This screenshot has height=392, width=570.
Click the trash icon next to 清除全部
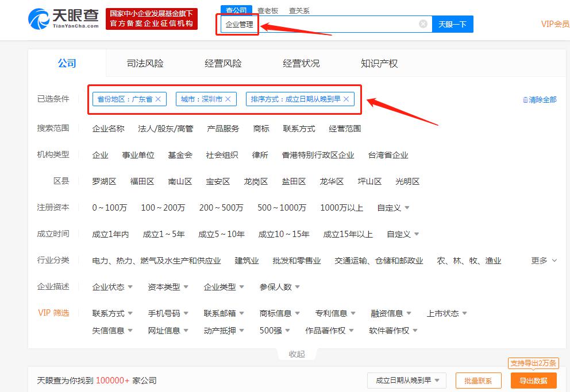(525, 100)
